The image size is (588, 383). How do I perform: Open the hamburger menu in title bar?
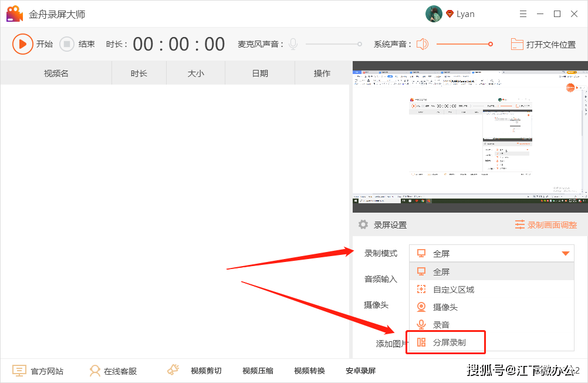523,14
